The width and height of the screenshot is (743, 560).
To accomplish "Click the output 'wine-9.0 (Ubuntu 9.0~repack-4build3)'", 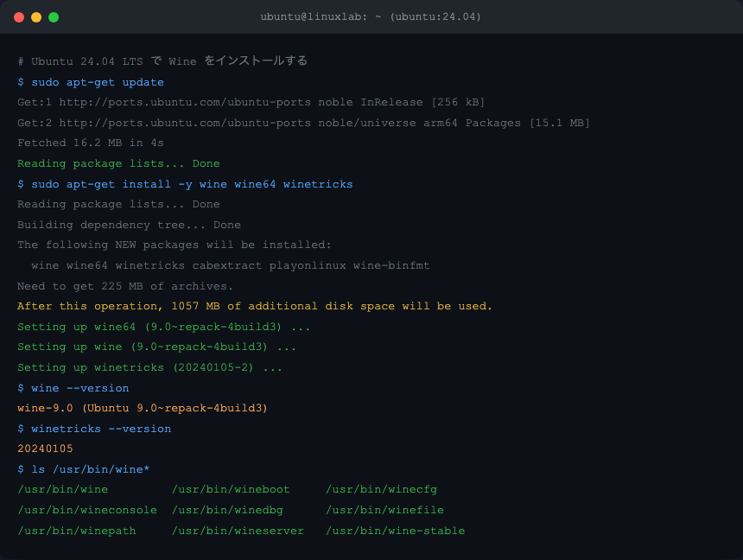I will point(143,408).
